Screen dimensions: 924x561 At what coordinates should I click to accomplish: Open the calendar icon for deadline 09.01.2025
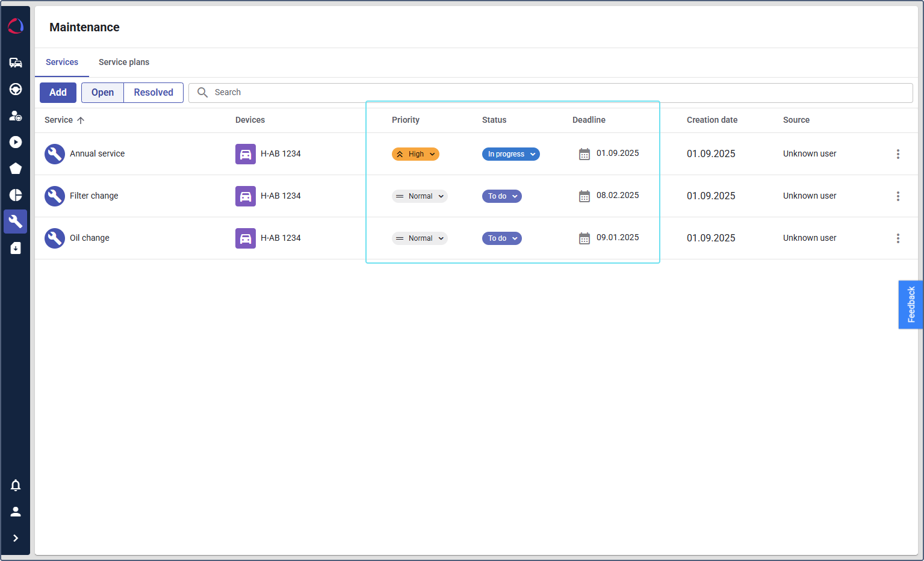point(584,238)
